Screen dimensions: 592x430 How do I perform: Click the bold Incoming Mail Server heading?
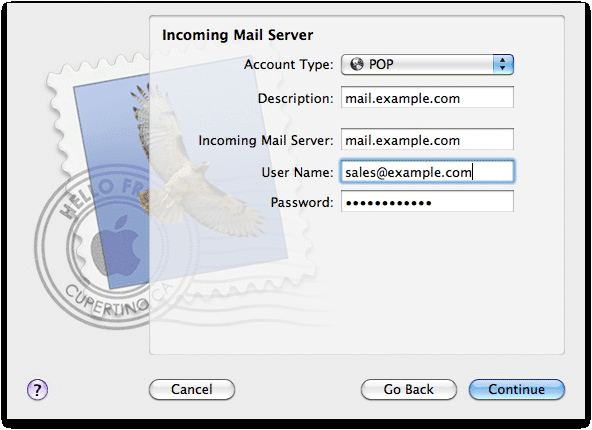point(237,35)
